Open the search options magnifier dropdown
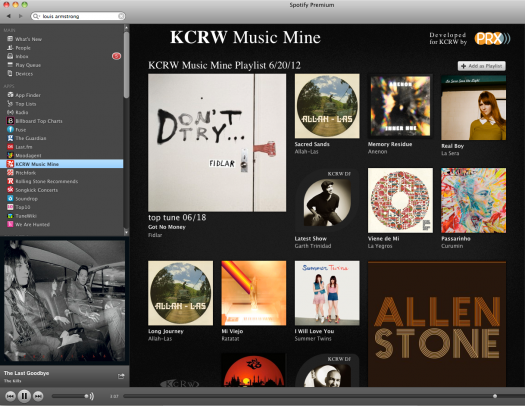 tap(36, 16)
